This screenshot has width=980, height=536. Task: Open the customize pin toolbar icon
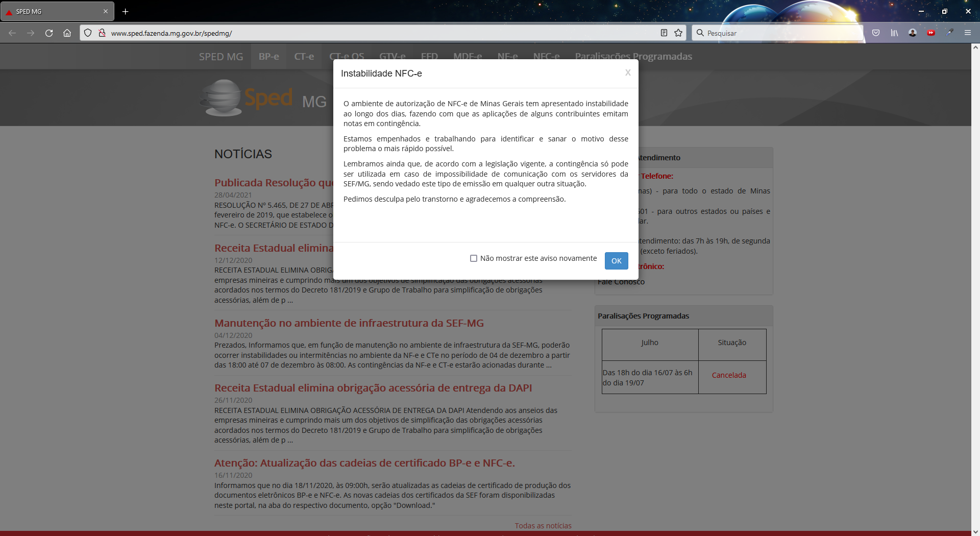pyautogui.click(x=949, y=33)
